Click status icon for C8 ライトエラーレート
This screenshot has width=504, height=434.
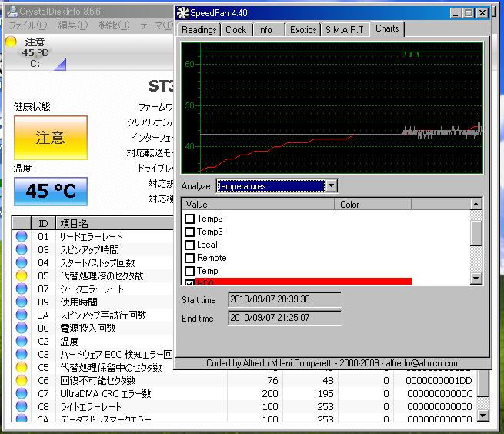22,406
